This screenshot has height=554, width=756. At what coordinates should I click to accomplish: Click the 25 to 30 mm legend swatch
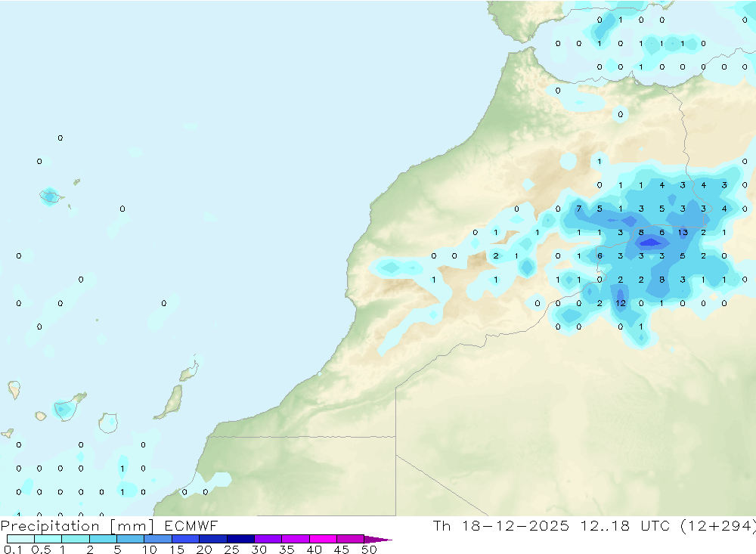coord(240,539)
